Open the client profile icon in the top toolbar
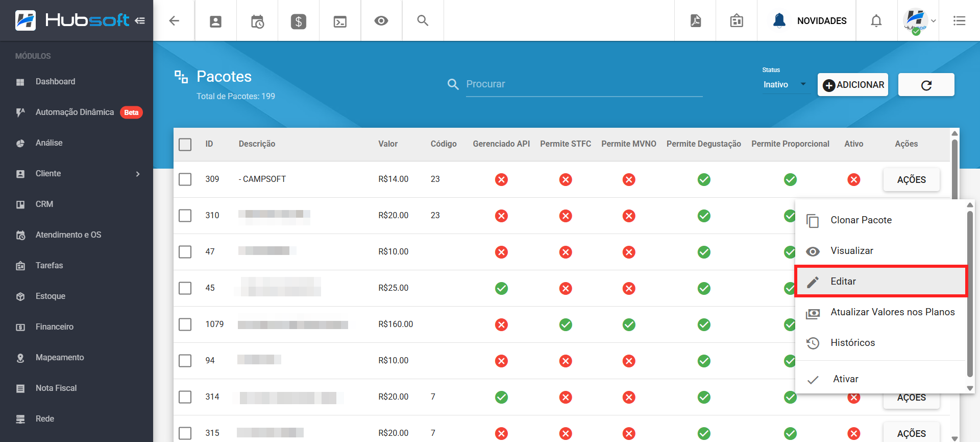The image size is (980, 442). pos(216,21)
